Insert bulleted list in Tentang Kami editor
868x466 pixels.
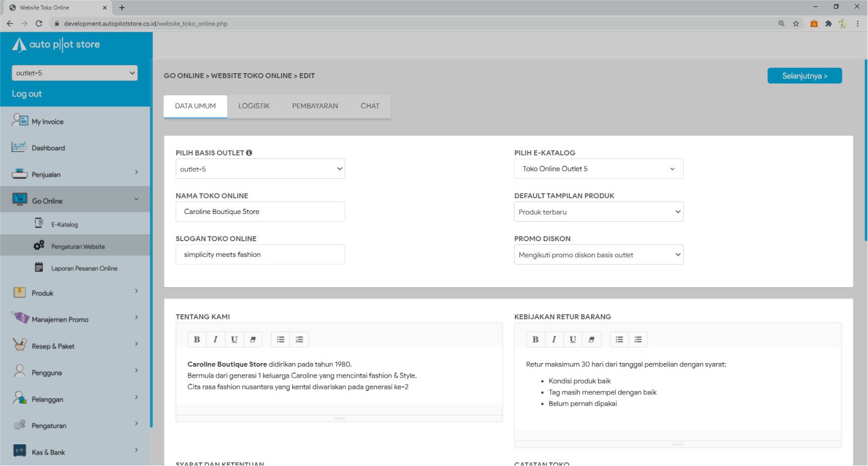pos(280,340)
